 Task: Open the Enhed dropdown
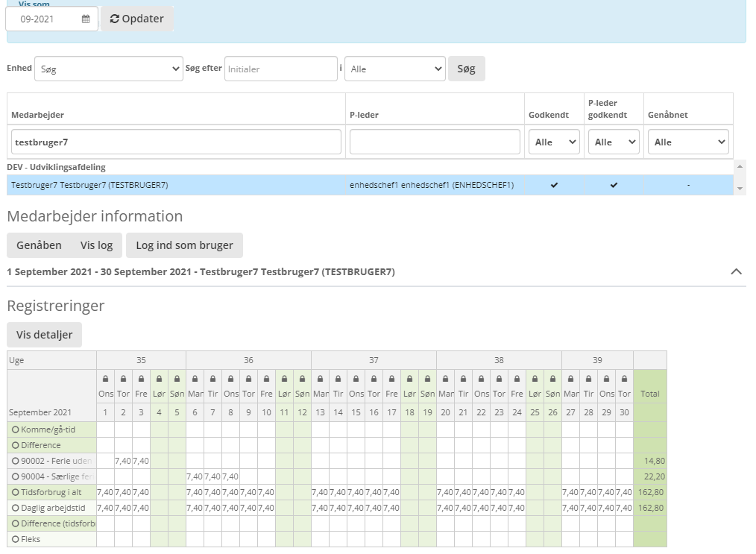pos(108,69)
